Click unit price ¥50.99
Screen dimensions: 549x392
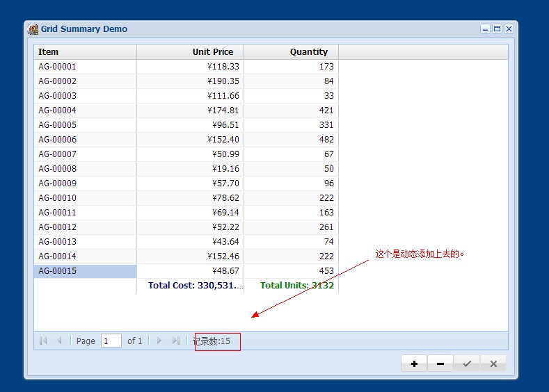click(x=190, y=154)
